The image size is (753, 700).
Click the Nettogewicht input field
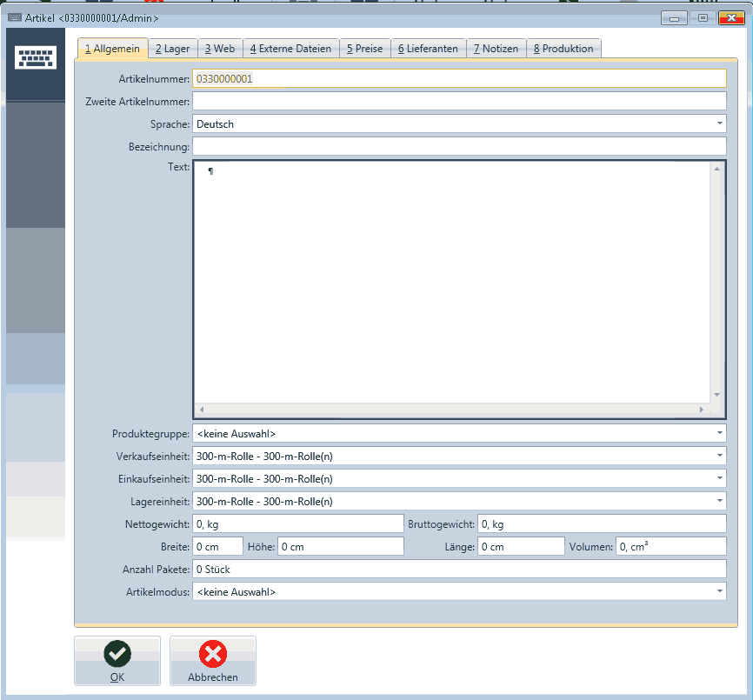tap(297, 523)
